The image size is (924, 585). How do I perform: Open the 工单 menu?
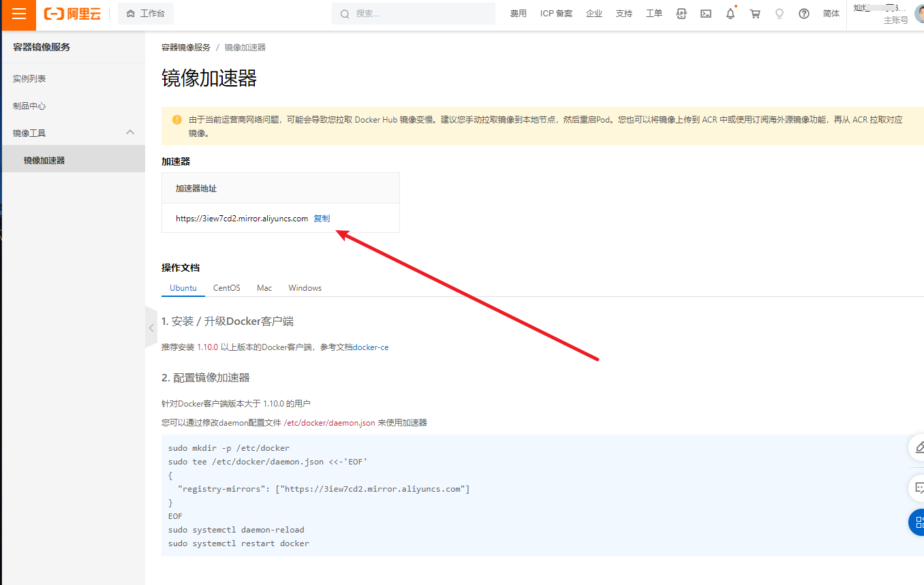click(x=654, y=14)
